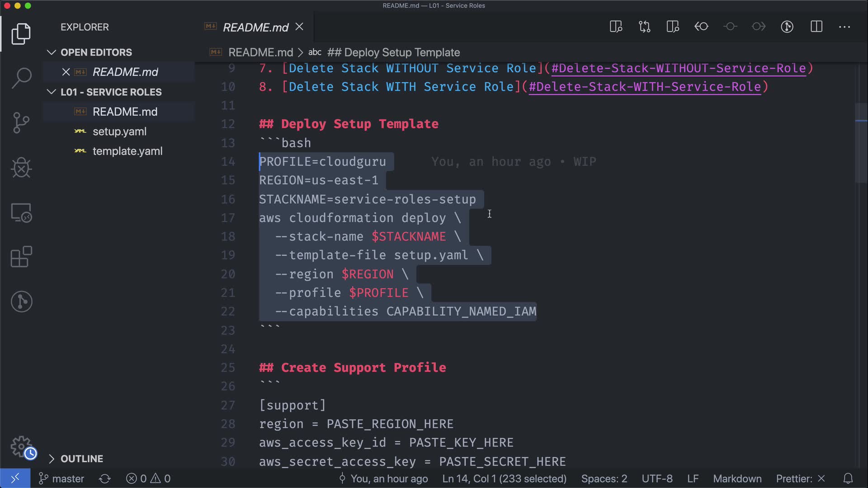The width and height of the screenshot is (868, 488).
Task: Click the sync changes icon in status bar
Action: point(105,479)
